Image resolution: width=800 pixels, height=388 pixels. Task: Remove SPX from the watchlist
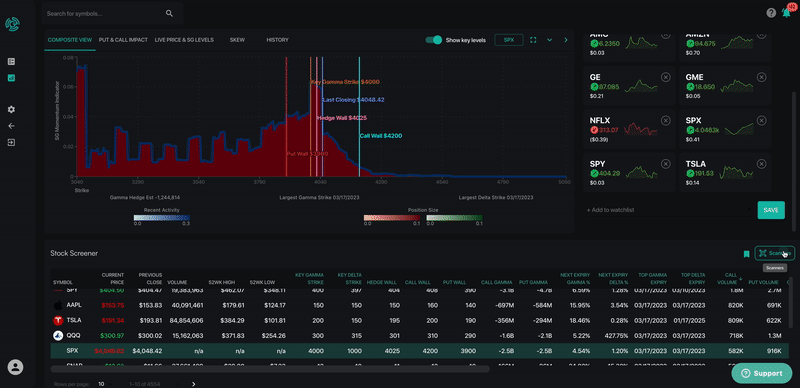[x=761, y=120]
